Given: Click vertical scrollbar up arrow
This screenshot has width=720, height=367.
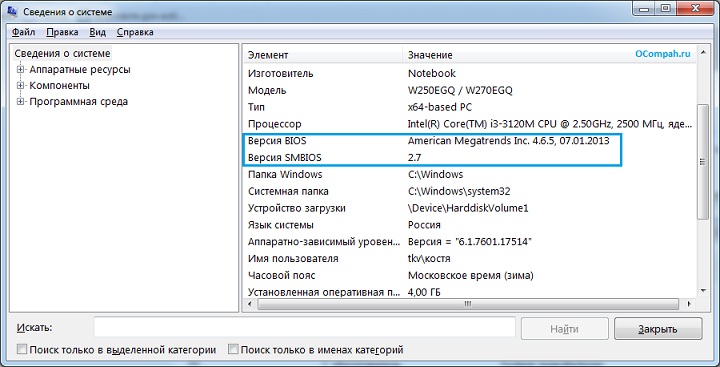Looking at the screenshot, I should pos(703,54).
